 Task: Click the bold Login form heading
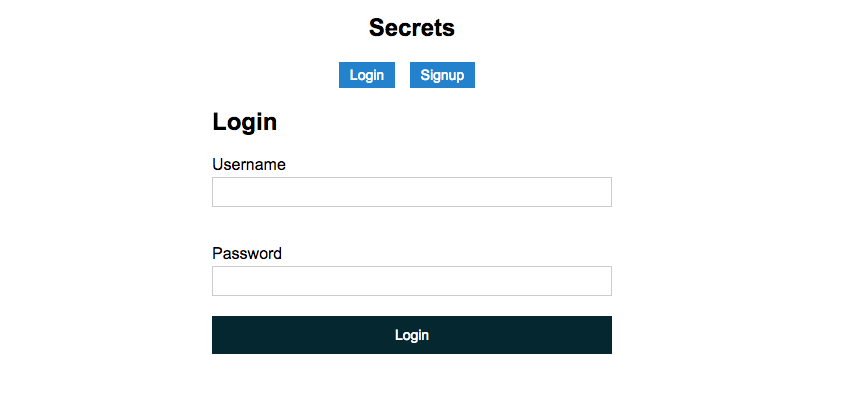(x=244, y=123)
